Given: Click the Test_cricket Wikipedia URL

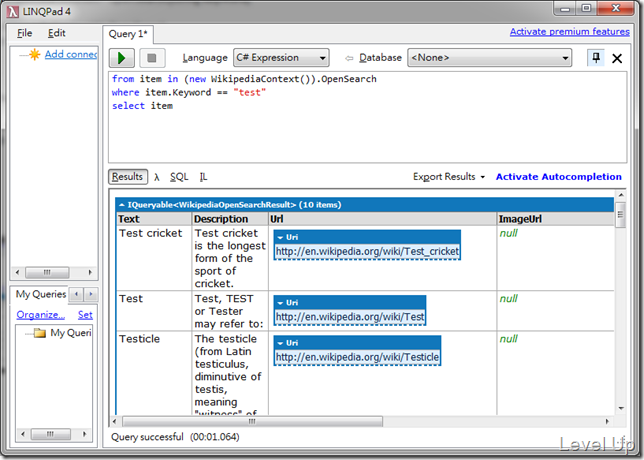Looking at the screenshot, I should [x=367, y=251].
